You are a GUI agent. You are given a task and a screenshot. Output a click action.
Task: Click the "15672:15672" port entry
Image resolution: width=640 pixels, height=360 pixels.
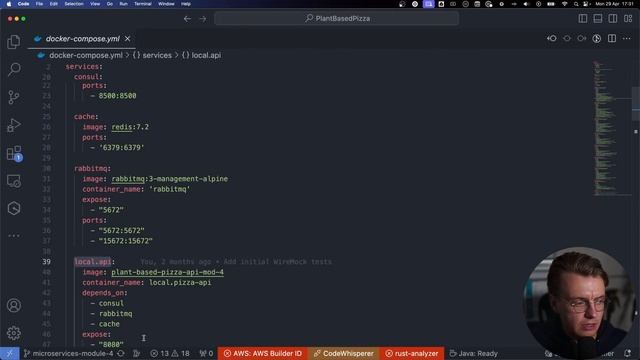click(125, 241)
